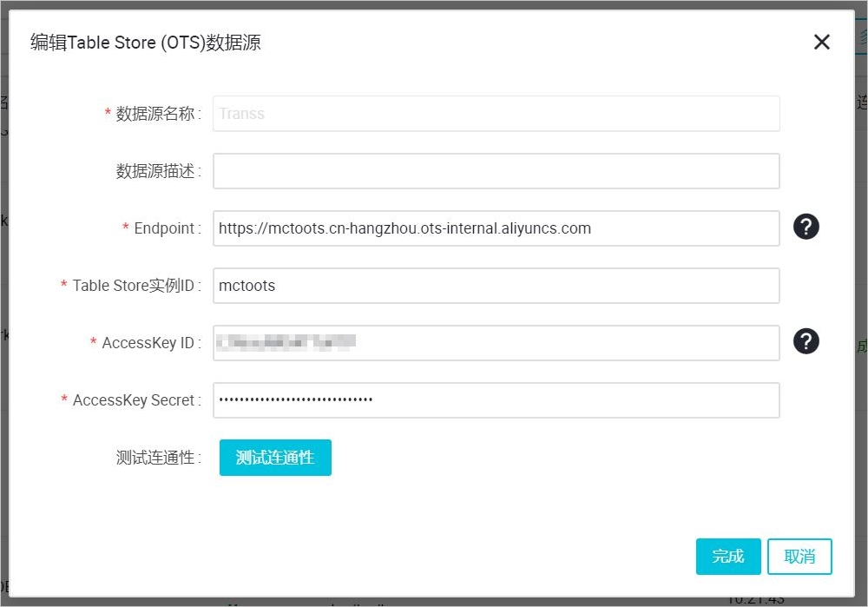Viewport: 868px width, 607px height.
Task: Focus the 数据源名称 name field showing Transs
Action: tap(496, 114)
